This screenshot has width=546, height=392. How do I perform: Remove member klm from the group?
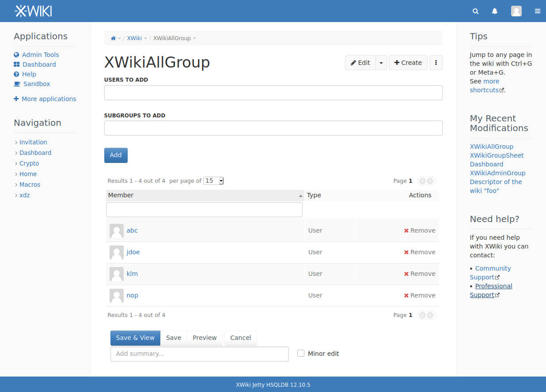pos(420,274)
